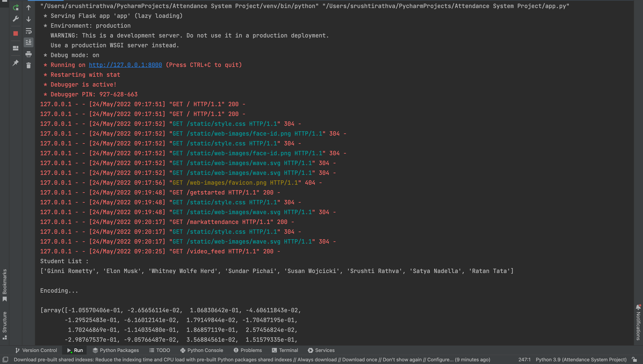Image resolution: width=643 pixels, height=364 pixels.
Task: Toggle scroll to end of console
Action: (x=29, y=42)
